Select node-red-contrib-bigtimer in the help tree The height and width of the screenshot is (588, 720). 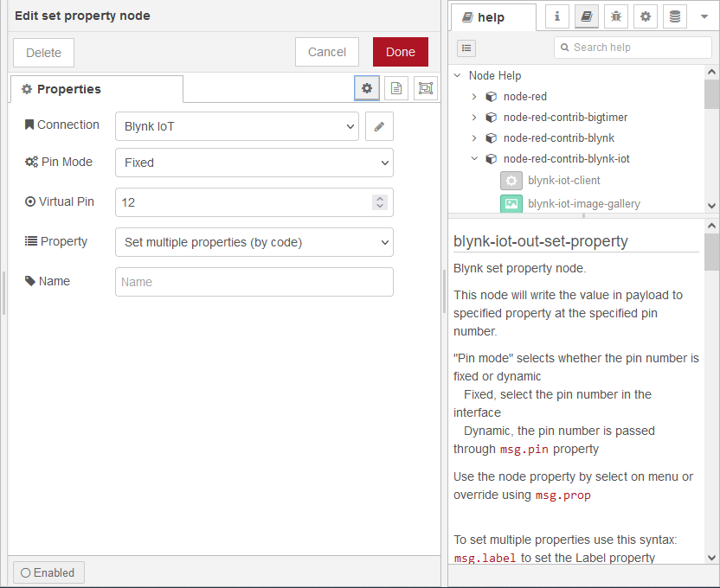point(565,118)
